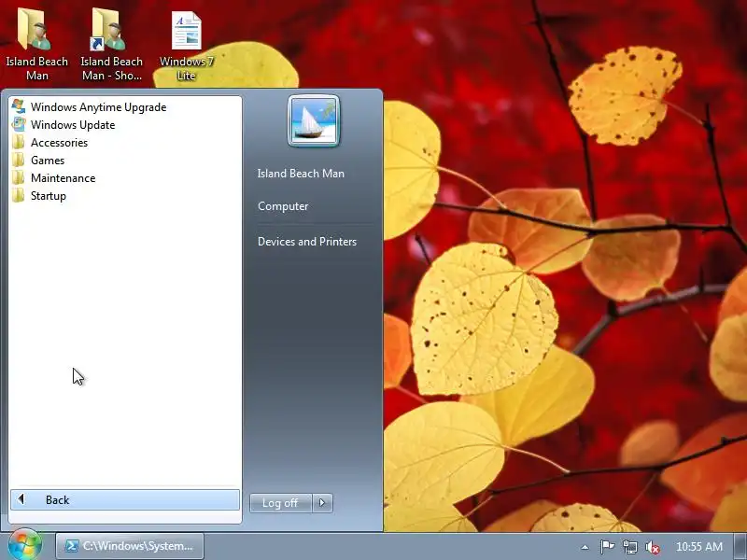Open the shutdown options arrow beside Log off
The width and height of the screenshot is (747, 560).
(x=322, y=503)
